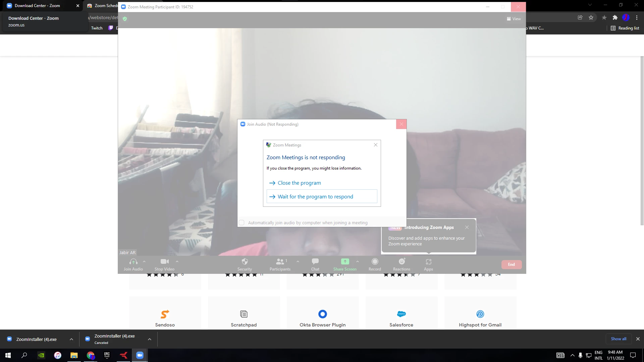Open the Apps icon in toolbar
Image resolution: width=644 pixels, height=362 pixels.
(428, 262)
